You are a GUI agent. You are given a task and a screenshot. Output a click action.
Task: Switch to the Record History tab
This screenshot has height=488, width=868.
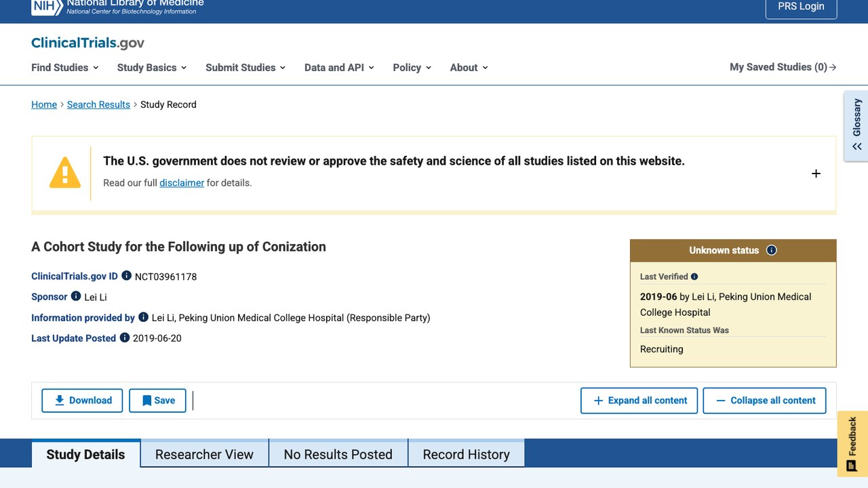466,454
